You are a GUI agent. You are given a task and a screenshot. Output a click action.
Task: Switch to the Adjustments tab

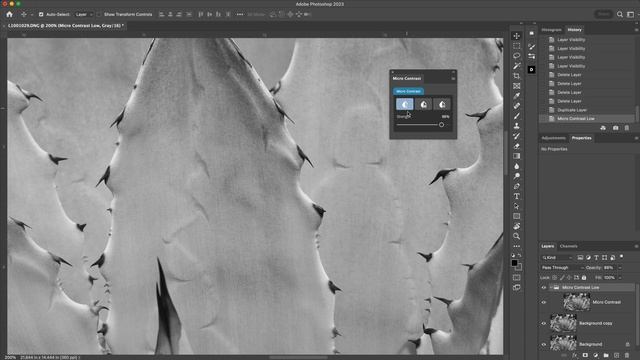click(553, 138)
